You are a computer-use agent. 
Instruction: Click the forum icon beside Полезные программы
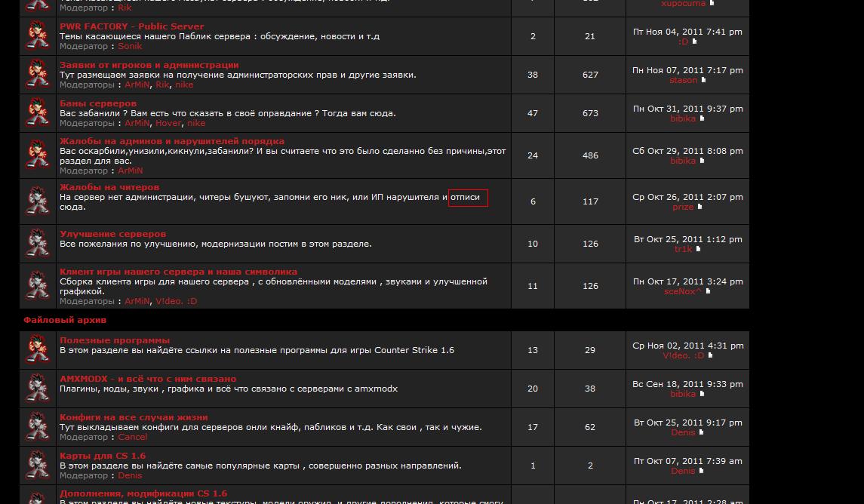(38, 349)
